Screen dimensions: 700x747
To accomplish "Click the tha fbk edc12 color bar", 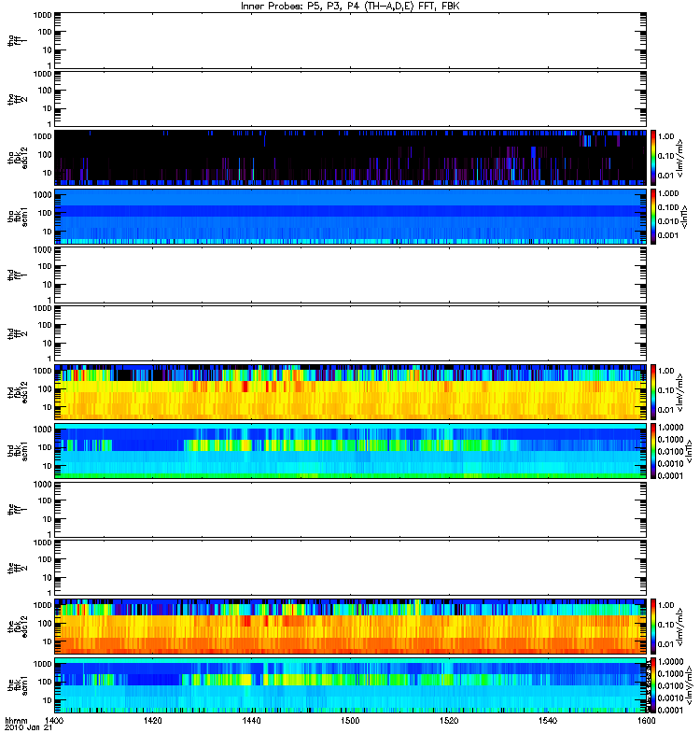I will (653, 158).
